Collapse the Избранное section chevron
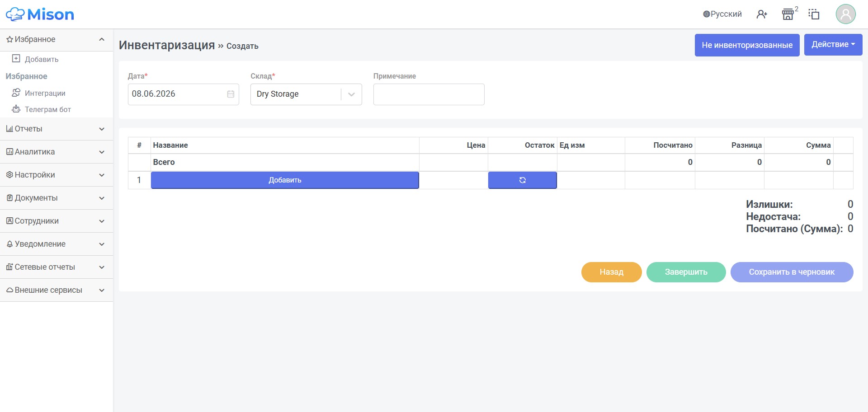 pos(102,39)
